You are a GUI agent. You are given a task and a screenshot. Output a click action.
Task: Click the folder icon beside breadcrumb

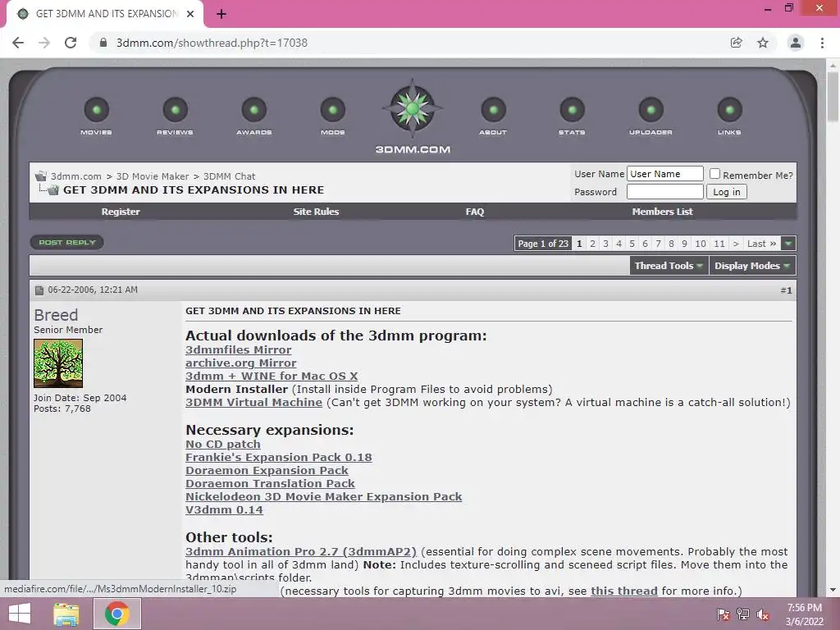41,176
